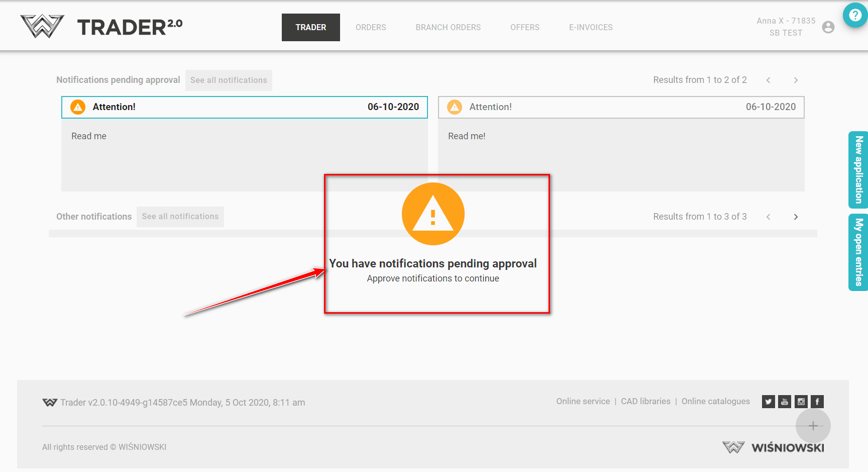Open the user account profile icon
This screenshot has width=868, height=472.
pyautogui.click(x=828, y=27)
